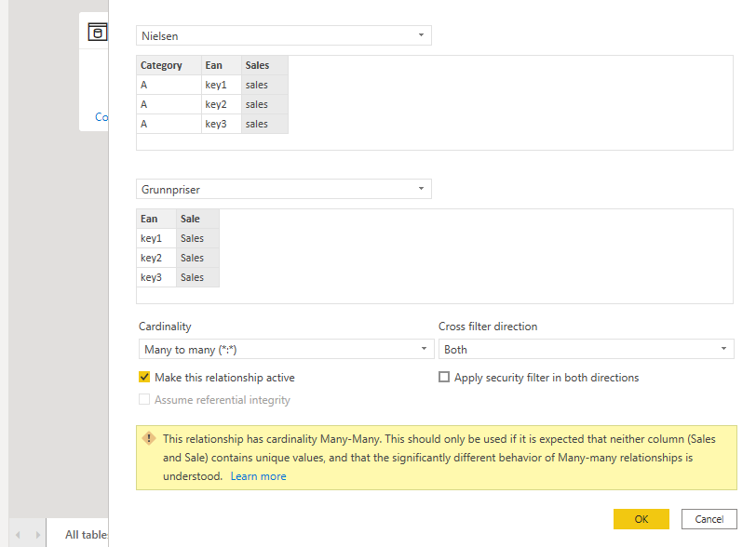Confirm the relationship with the OK button
Viewport: 756px width, 547px height.
(641, 519)
